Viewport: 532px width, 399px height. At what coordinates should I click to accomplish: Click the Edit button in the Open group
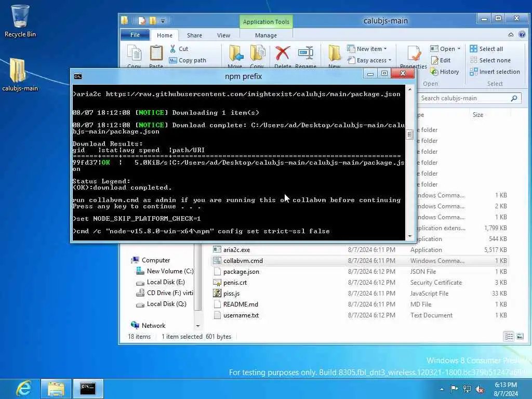441,60
